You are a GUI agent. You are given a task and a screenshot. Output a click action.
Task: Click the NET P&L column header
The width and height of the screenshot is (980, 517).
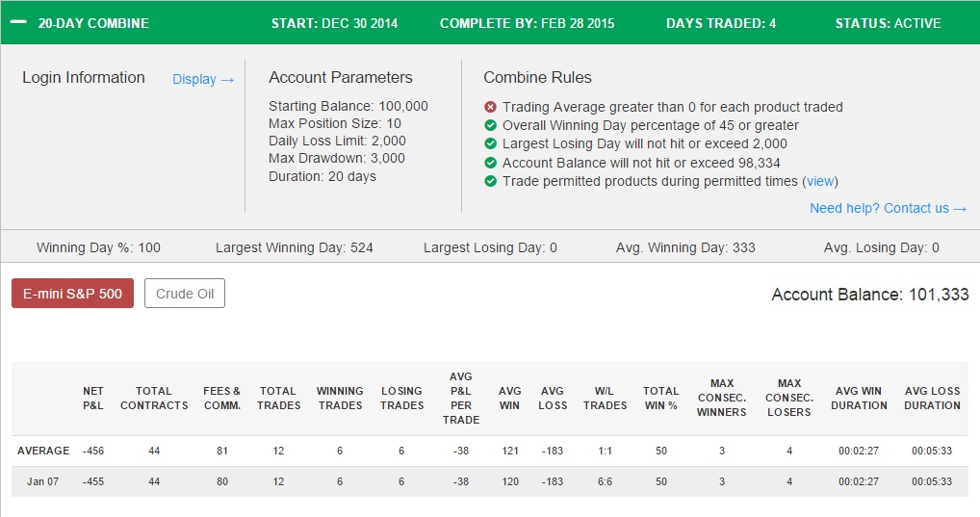pyautogui.click(x=93, y=399)
